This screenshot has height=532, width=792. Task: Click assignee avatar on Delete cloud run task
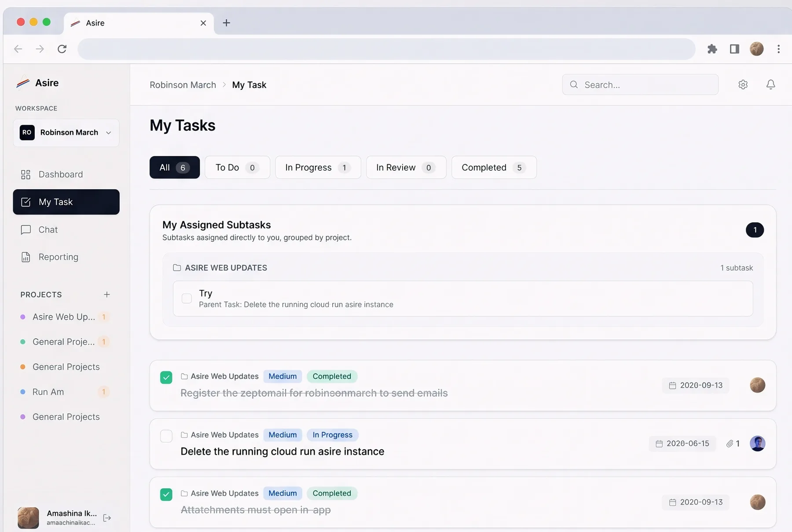(x=757, y=444)
